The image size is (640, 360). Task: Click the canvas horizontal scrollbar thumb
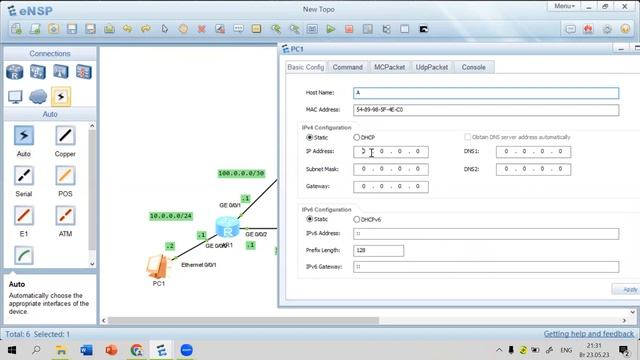(243, 320)
